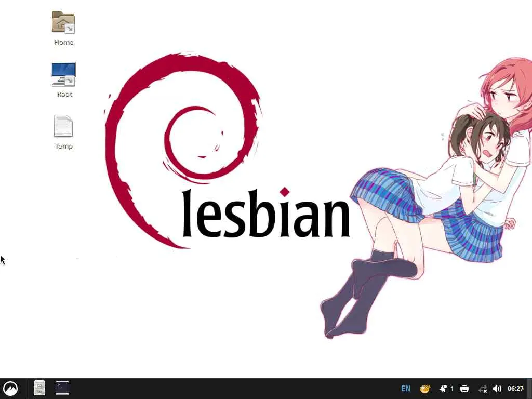Click the "Root" label under the computer icon
This screenshot has width=532, height=399.
pos(64,95)
